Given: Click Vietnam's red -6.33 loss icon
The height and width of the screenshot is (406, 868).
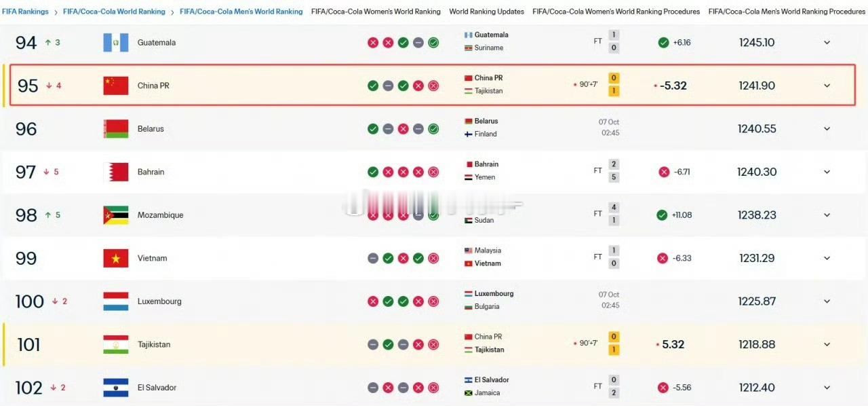Looking at the screenshot, I should [663, 258].
